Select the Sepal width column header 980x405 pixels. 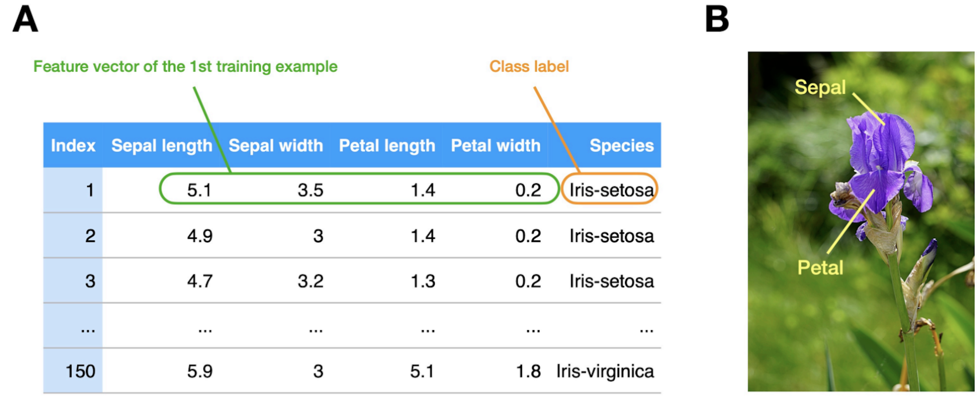pos(276,146)
